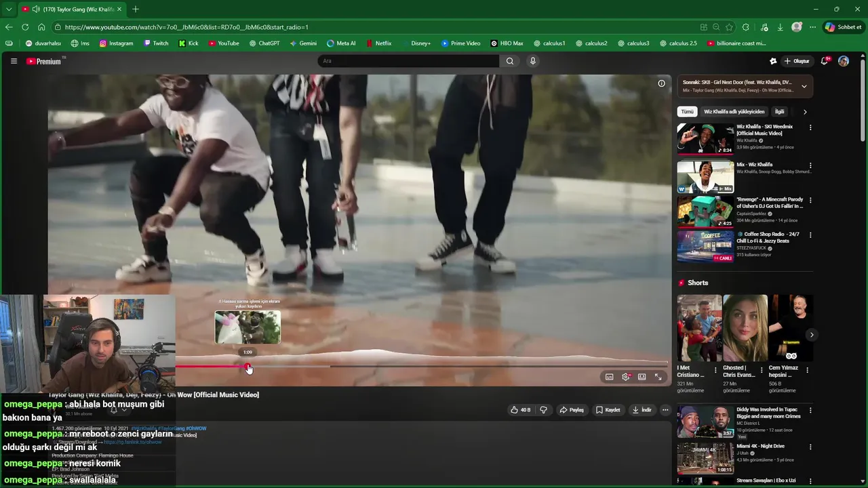This screenshot has width=868, height=488.
Task: View site info lock icon in the address bar
Action: coord(58,27)
